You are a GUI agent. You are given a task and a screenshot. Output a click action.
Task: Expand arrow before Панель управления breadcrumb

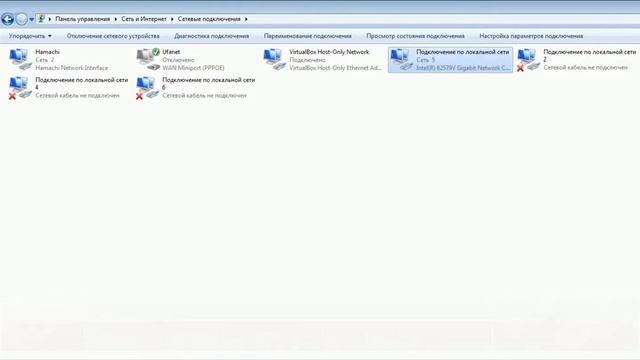pyautogui.click(x=50, y=19)
